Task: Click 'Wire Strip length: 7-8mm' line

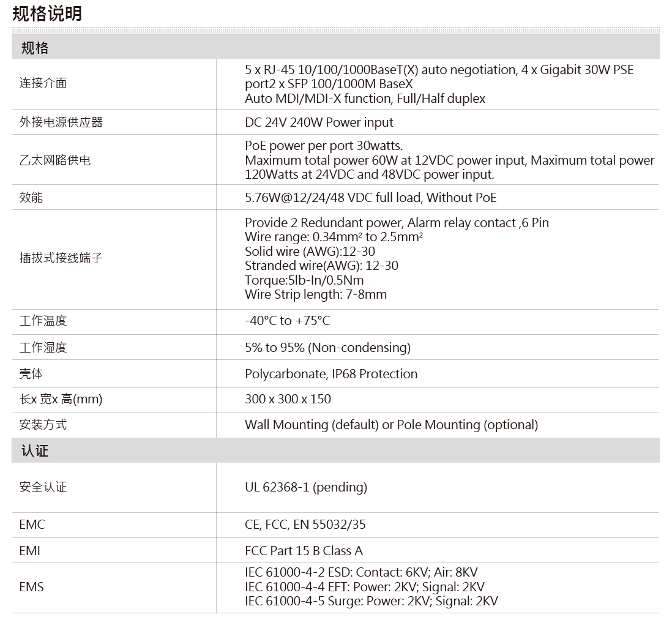Action: (316, 294)
